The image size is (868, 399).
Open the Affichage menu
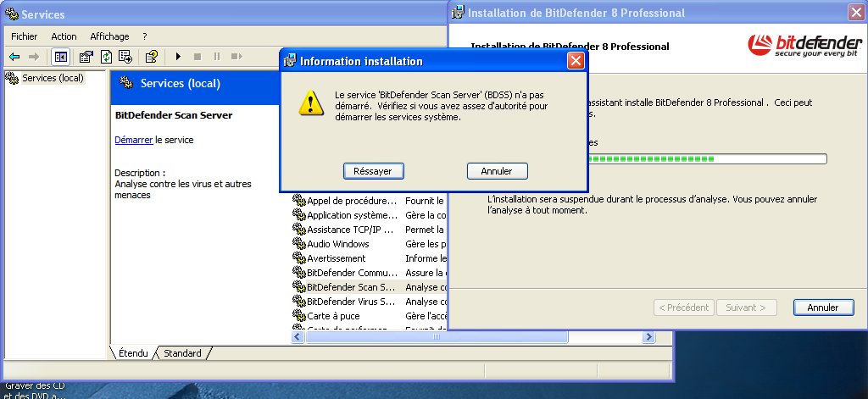(x=109, y=36)
